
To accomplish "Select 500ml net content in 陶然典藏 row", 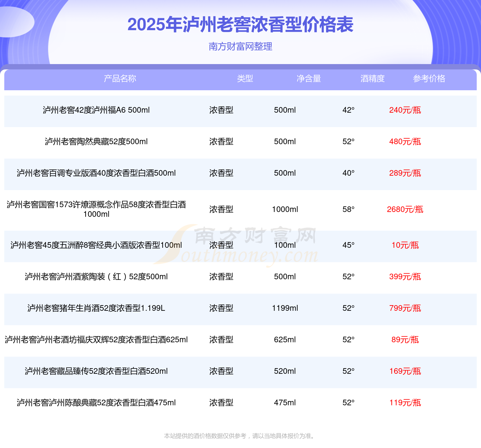I will pos(285,142).
